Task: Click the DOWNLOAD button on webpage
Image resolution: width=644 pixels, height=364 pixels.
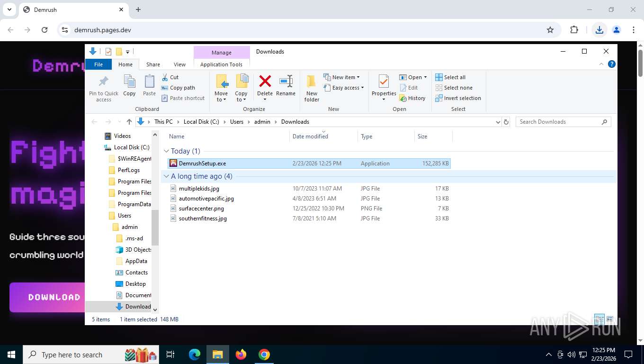Action: 47,297
